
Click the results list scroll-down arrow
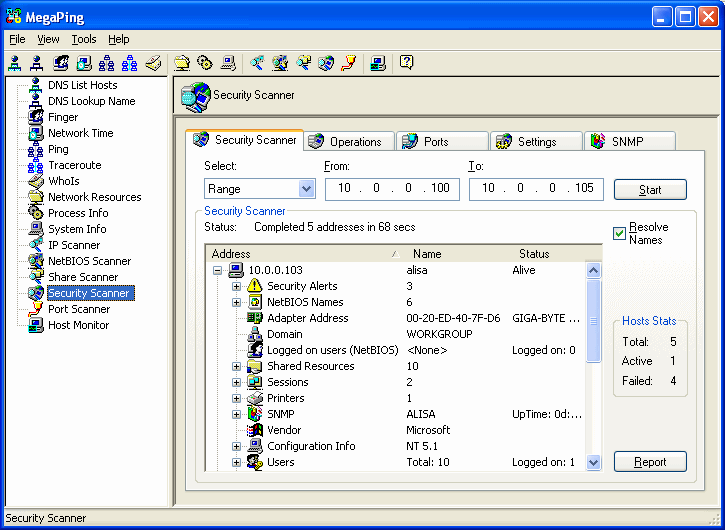coord(593,462)
